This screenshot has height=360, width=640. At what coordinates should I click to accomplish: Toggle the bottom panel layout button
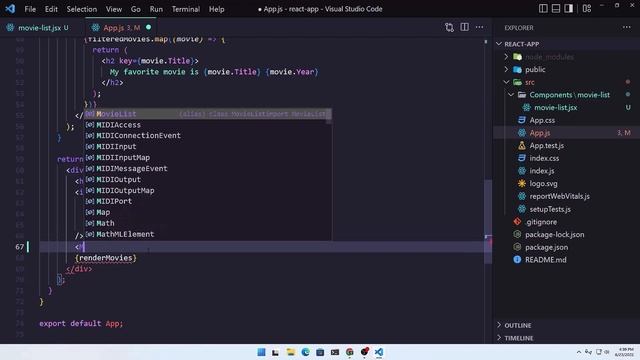[x=556, y=9]
